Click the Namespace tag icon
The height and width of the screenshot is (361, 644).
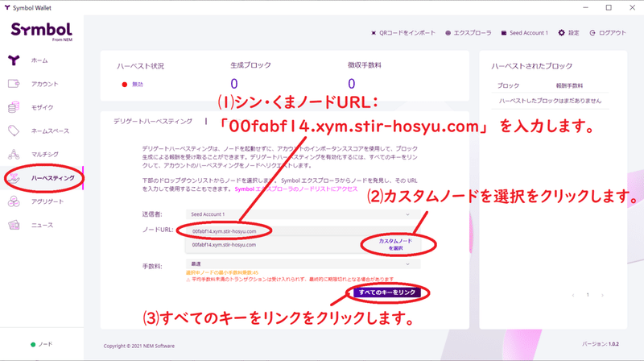coord(14,131)
